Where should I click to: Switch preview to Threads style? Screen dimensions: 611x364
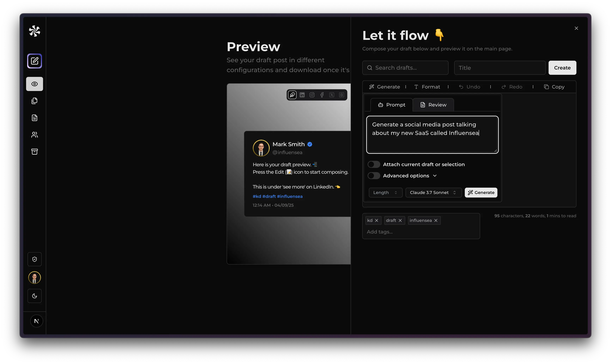pos(342,95)
